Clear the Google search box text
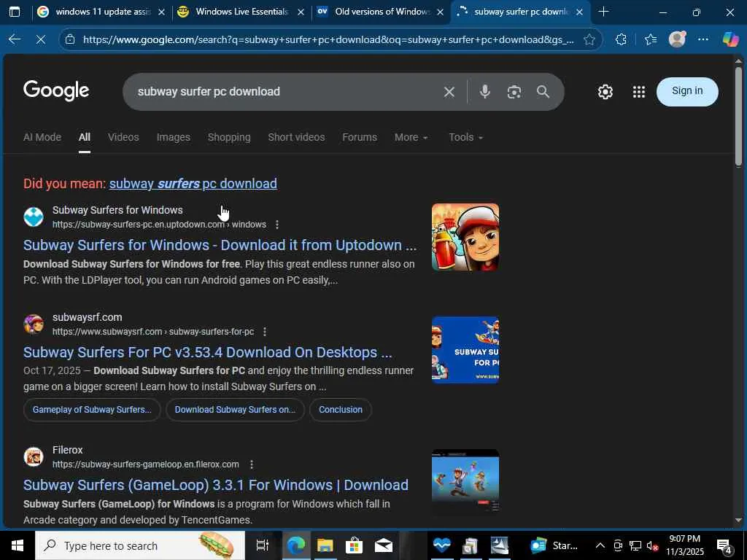The width and height of the screenshot is (747, 560). pyautogui.click(x=449, y=92)
